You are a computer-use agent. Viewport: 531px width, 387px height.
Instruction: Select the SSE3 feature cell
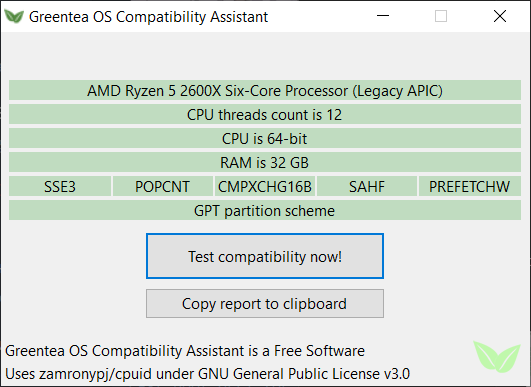click(60, 186)
